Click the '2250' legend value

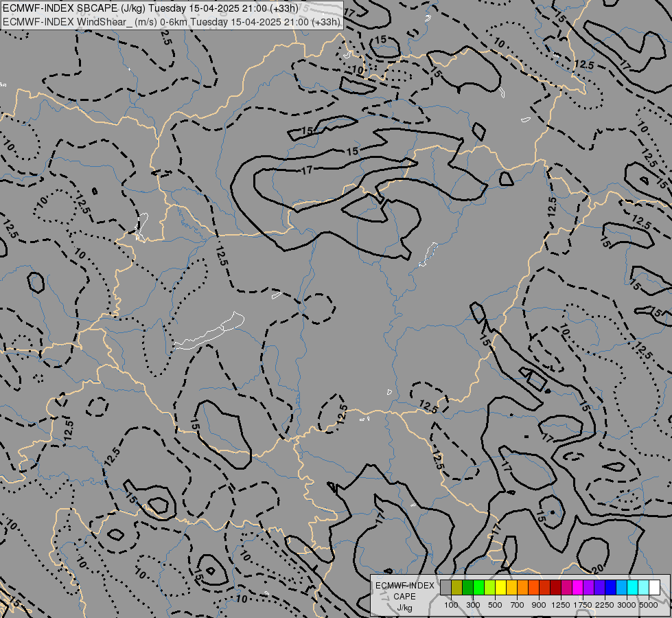click(605, 605)
